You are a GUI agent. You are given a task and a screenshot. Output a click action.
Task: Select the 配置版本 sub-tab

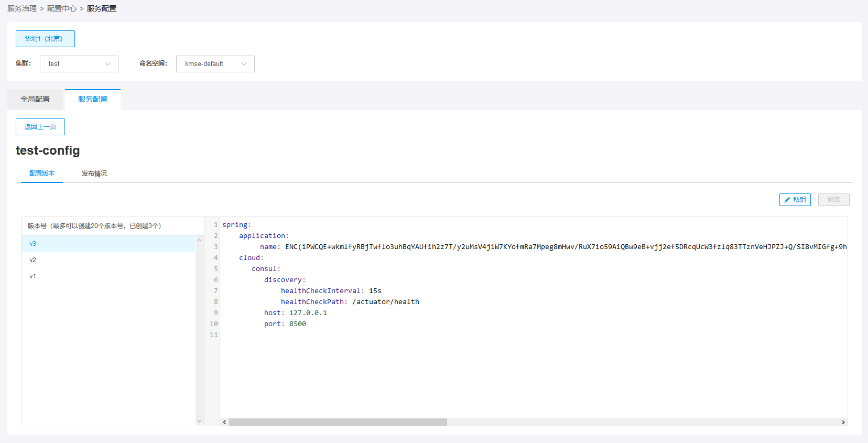[42, 174]
